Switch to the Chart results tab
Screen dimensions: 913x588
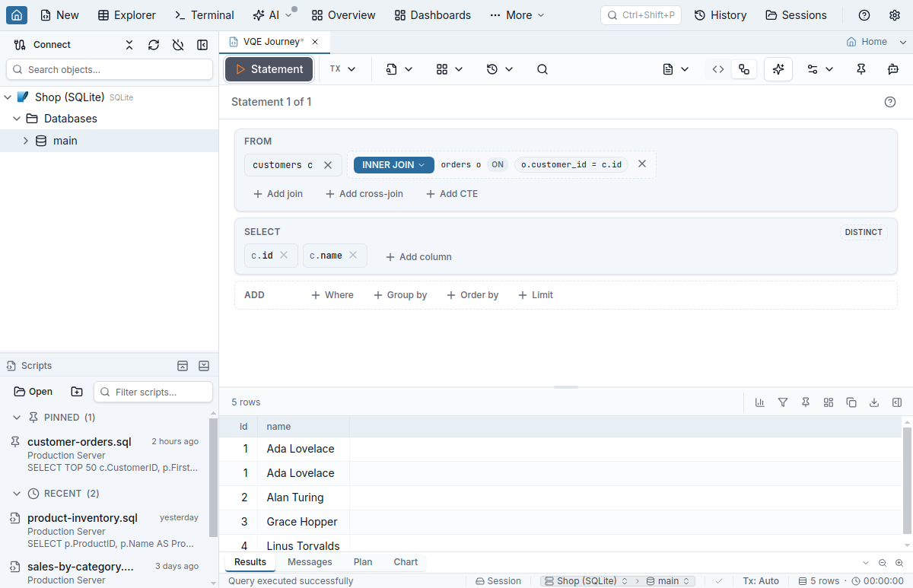click(x=406, y=562)
